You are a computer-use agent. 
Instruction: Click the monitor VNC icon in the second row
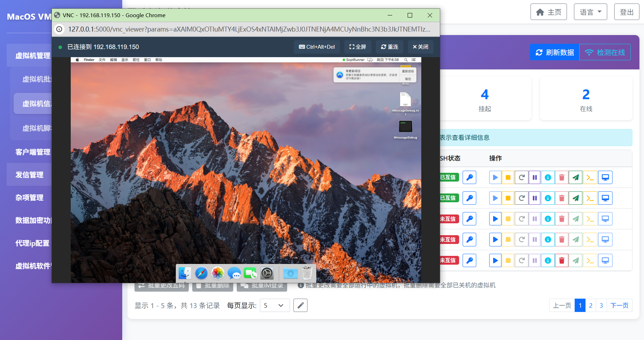(x=605, y=198)
